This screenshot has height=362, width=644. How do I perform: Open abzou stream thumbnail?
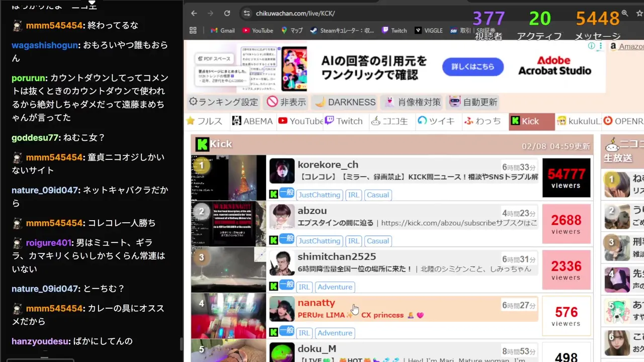tap(228, 224)
